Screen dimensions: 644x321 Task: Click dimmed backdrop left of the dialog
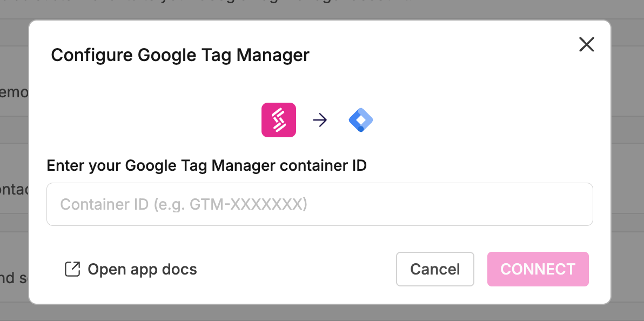14,162
